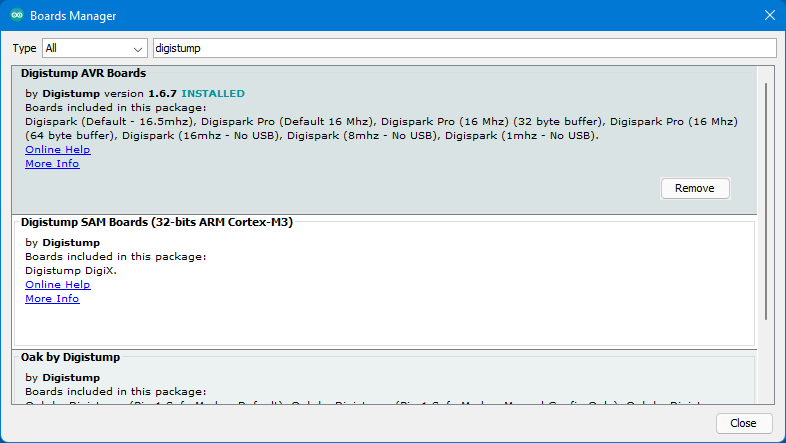Image resolution: width=786 pixels, height=443 pixels.
Task: Open the Type filter dropdown showing All
Action: click(95, 48)
